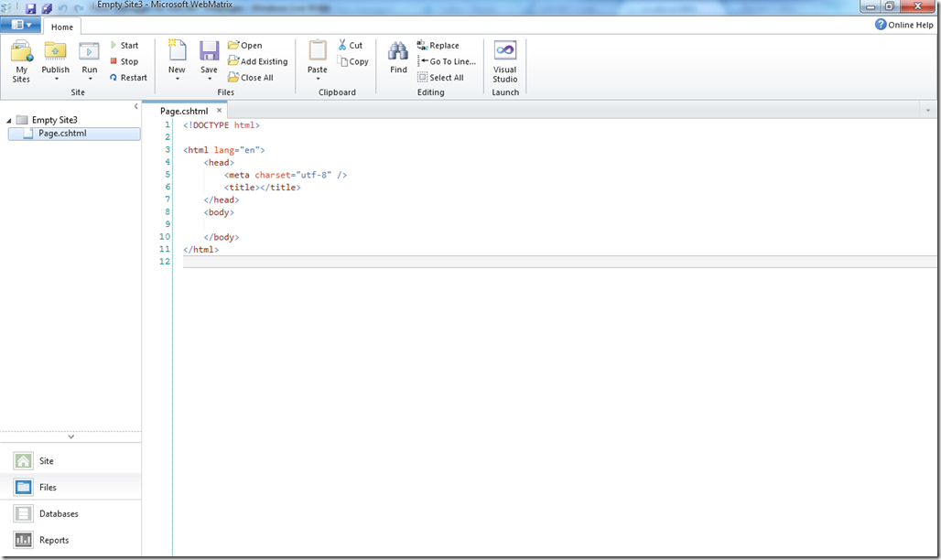Switch to the Databases workspace
This screenshot has width=941, height=560.
70,513
